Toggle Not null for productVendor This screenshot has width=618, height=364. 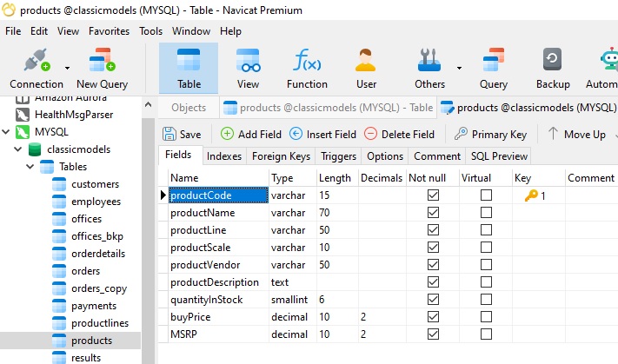tap(433, 264)
